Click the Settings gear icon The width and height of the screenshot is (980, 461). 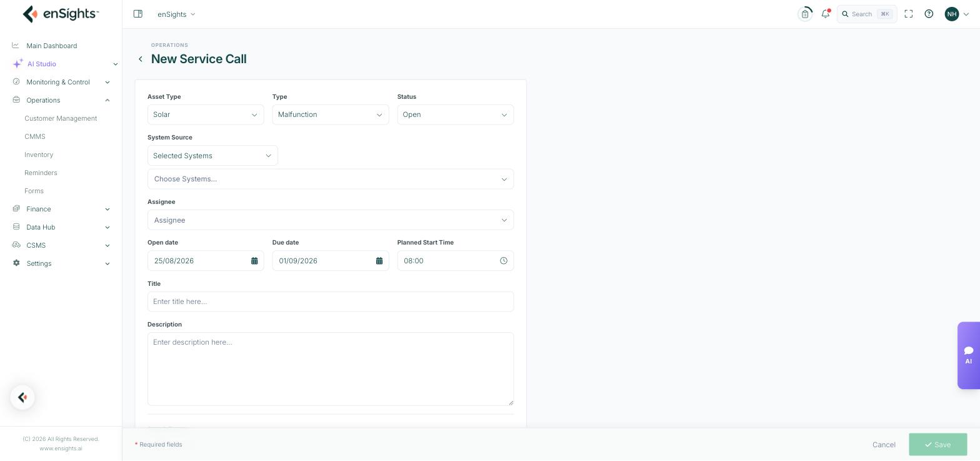16,263
